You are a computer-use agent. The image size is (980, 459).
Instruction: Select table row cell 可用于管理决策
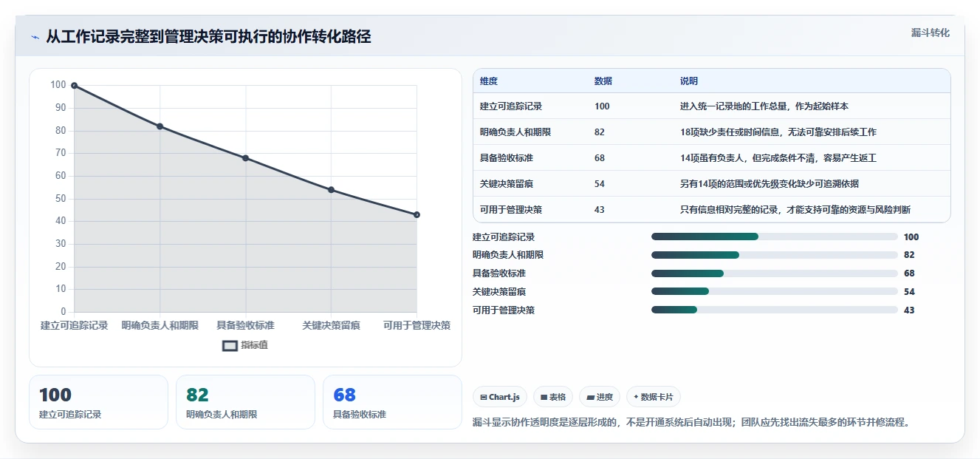pos(511,210)
